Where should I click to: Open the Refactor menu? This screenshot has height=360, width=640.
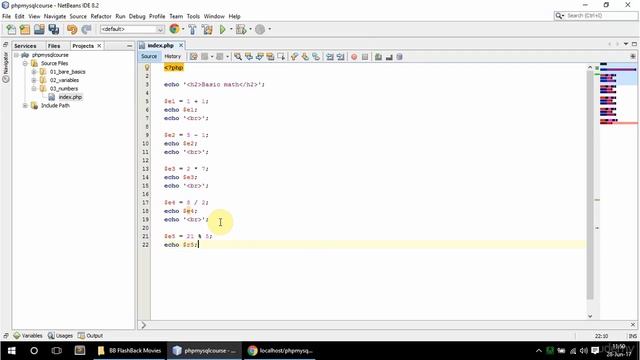point(101,16)
